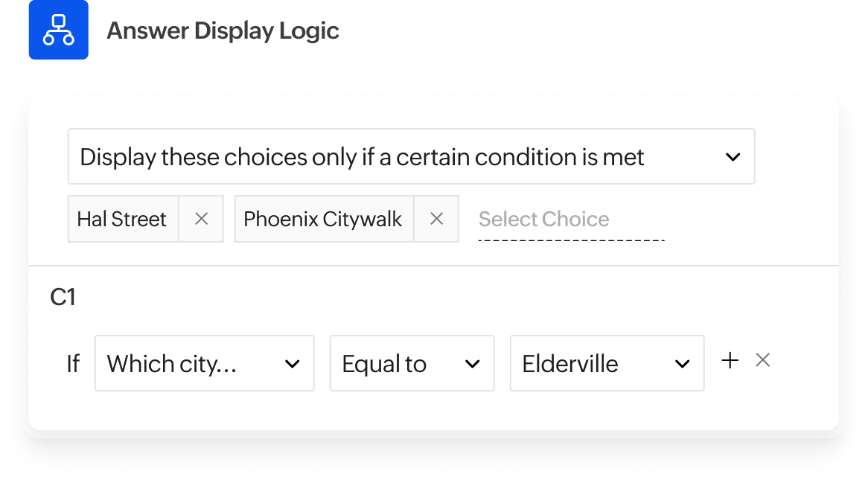
Task: Click the blue Answer Display Logic icon
Action: click(58, 30)
